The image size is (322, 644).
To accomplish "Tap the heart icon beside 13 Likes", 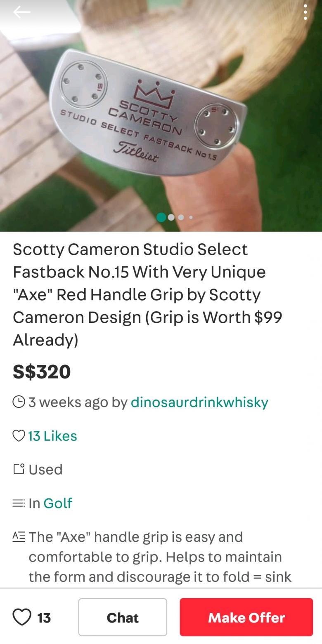I will coord(19,436).
